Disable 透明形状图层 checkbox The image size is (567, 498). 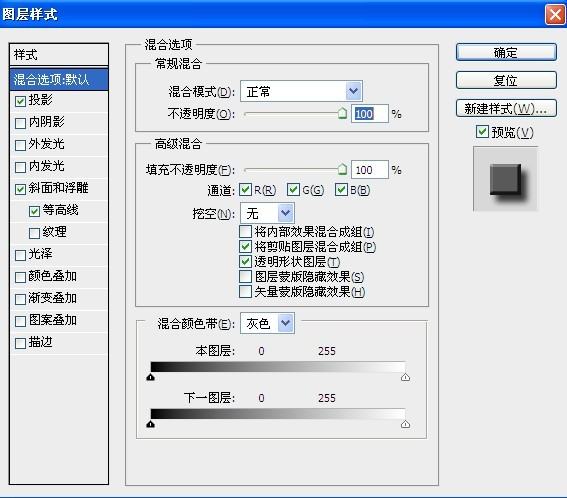[x=246, y=261]
